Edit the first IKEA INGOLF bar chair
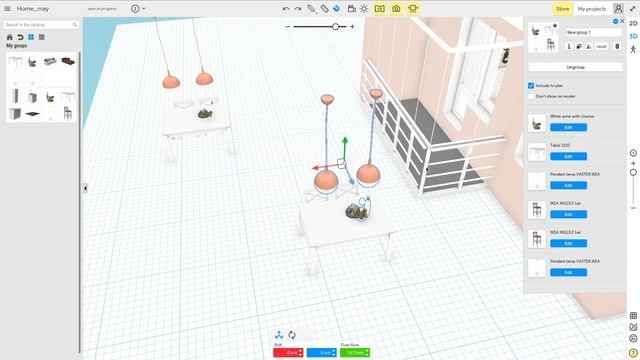The image size is (640, 360). coord(568,214)
